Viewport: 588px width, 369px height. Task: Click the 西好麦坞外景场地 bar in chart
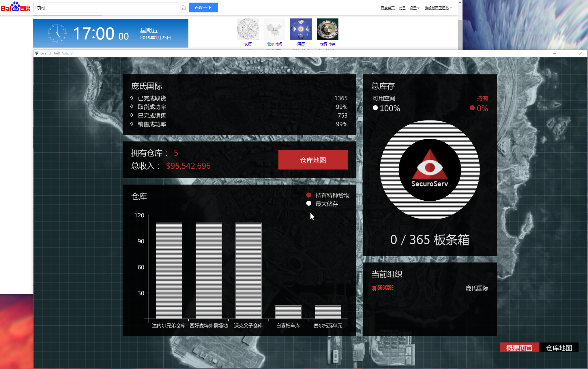click(209, 270)
